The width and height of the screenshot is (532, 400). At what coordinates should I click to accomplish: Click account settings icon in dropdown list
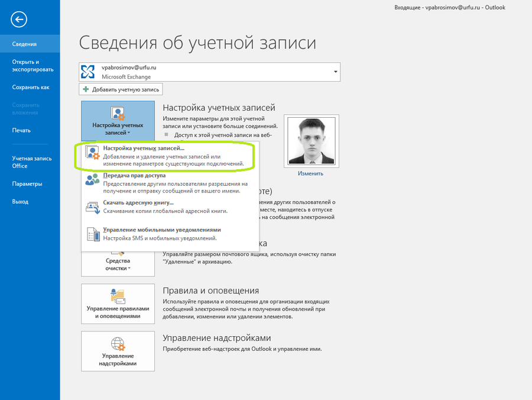tap(93, 153)
